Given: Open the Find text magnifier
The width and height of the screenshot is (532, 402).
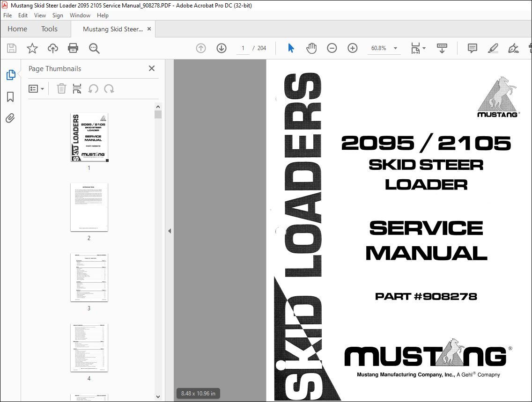Looking at the screenshot, I should pos(94,48).
